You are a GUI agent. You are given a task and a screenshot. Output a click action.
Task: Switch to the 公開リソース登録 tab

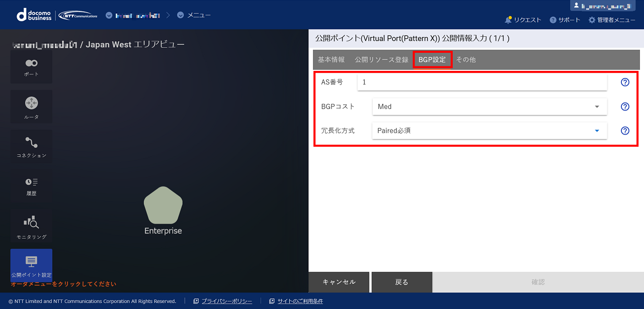381,59
